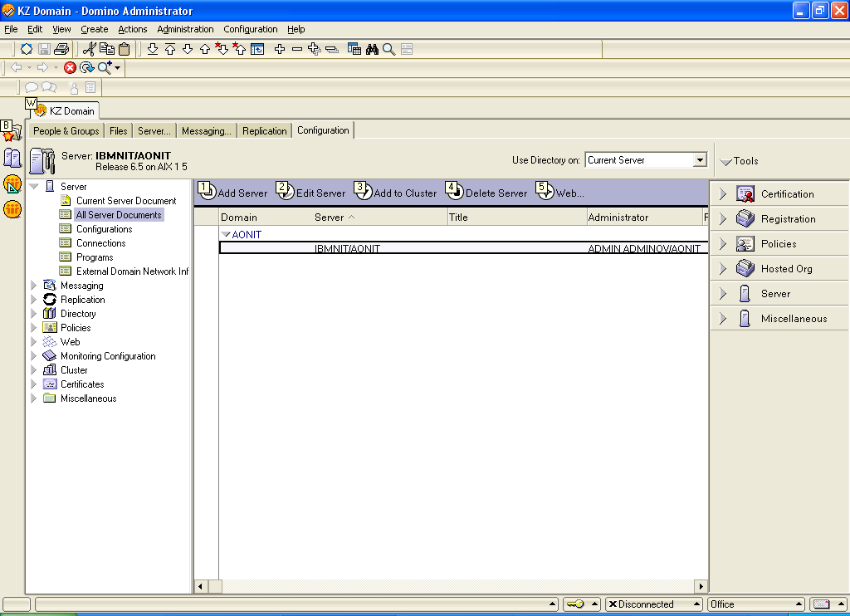Expand the Replication tree node

[33, 300]
